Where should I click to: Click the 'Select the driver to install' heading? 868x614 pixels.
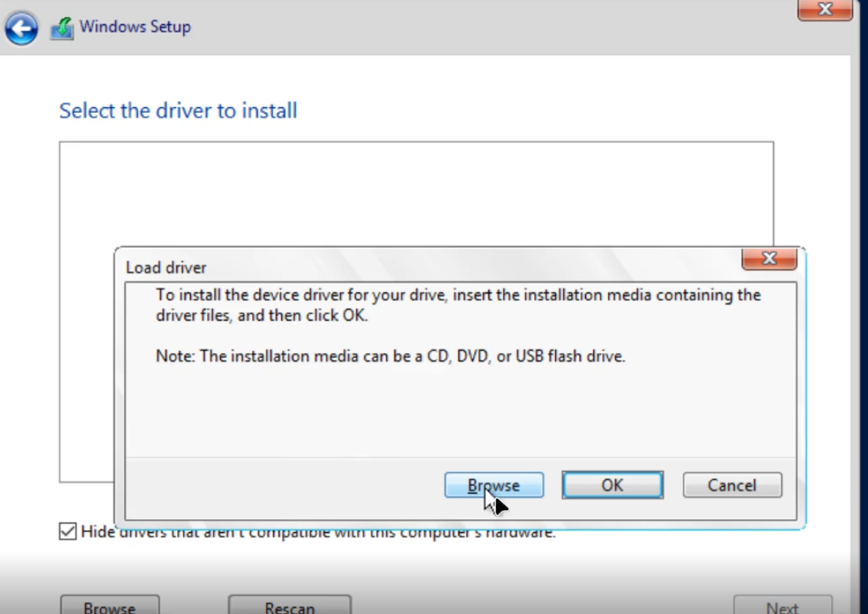[178, 110]
